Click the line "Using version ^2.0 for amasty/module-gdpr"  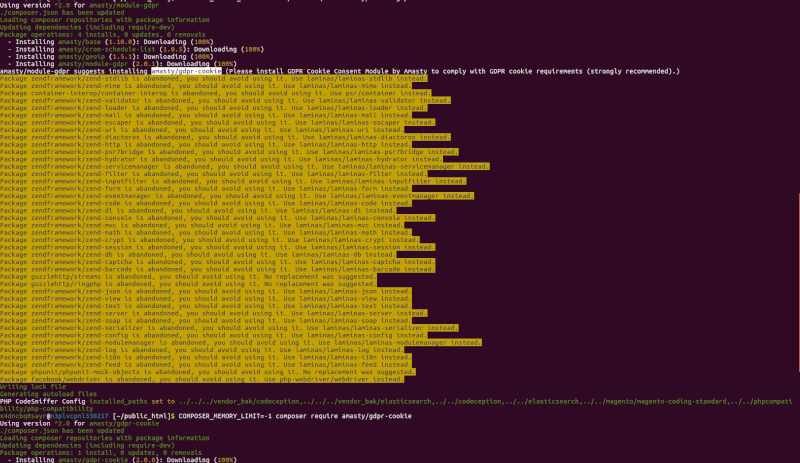click(x=80, y=5)
